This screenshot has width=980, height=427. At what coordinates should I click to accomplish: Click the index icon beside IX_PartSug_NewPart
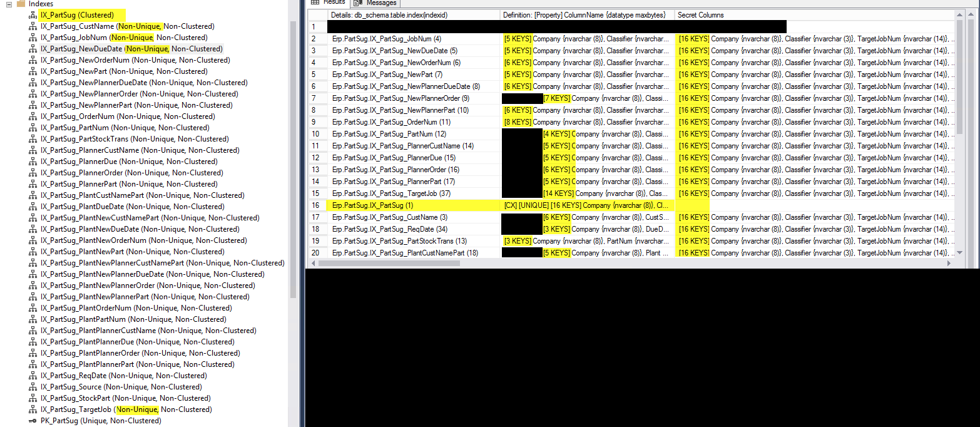[x=33, y=71]
